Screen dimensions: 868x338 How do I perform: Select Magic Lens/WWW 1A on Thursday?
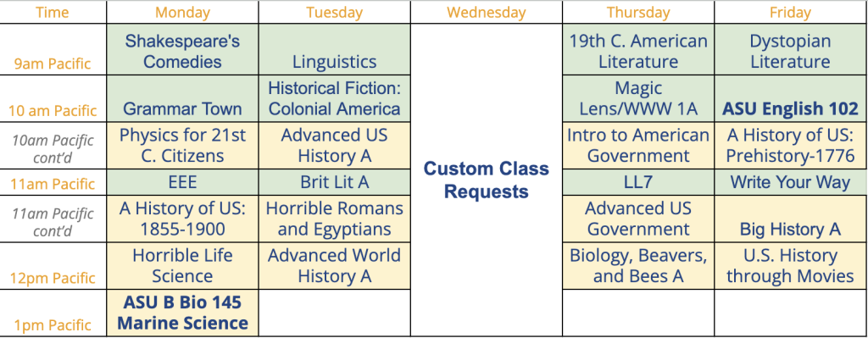coord(638,99)
